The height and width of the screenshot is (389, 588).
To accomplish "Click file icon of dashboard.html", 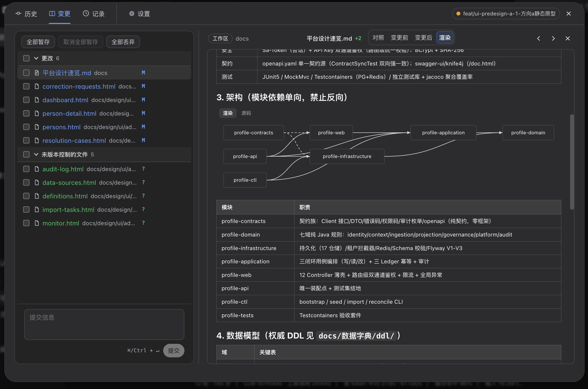I will (37, 100).
